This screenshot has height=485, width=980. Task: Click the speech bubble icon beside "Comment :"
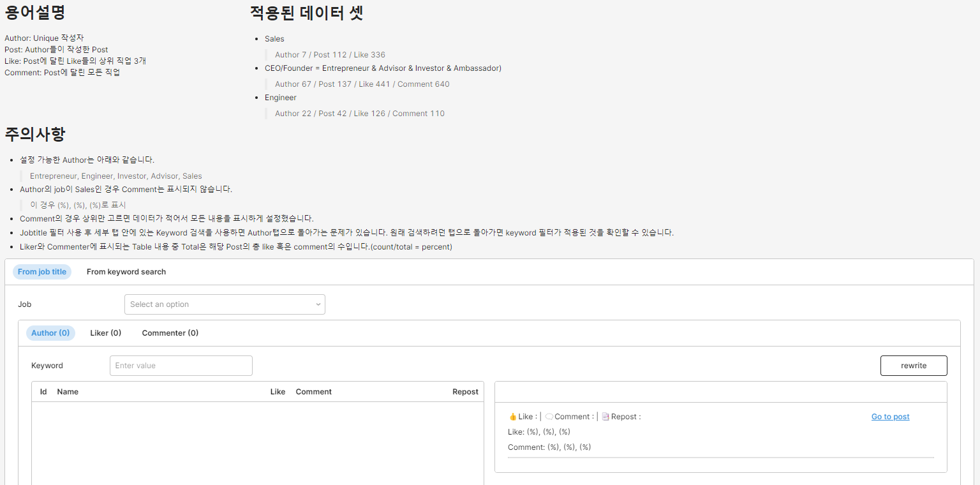click(549, 417)
